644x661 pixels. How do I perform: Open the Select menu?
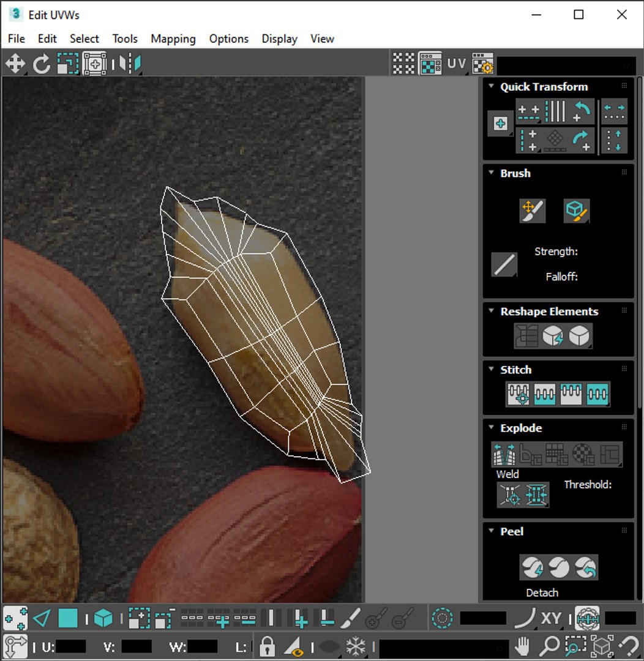click(84, 39)
